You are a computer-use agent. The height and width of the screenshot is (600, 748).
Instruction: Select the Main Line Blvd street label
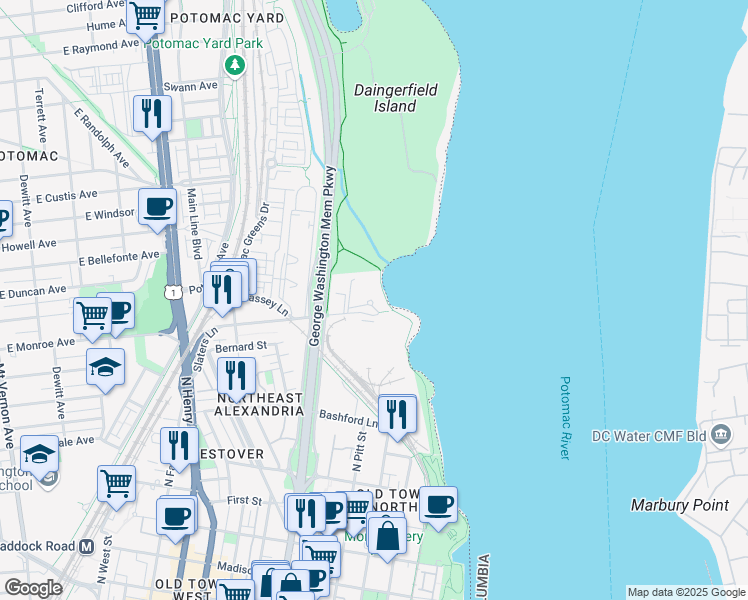[194, 224]
